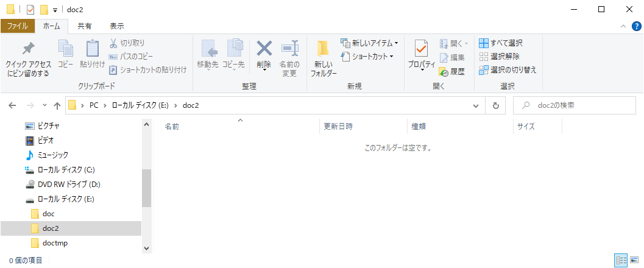This screenshot has height=268, width=644.
Task: Open the ファイル menu tab
Action: pos(17,26)
